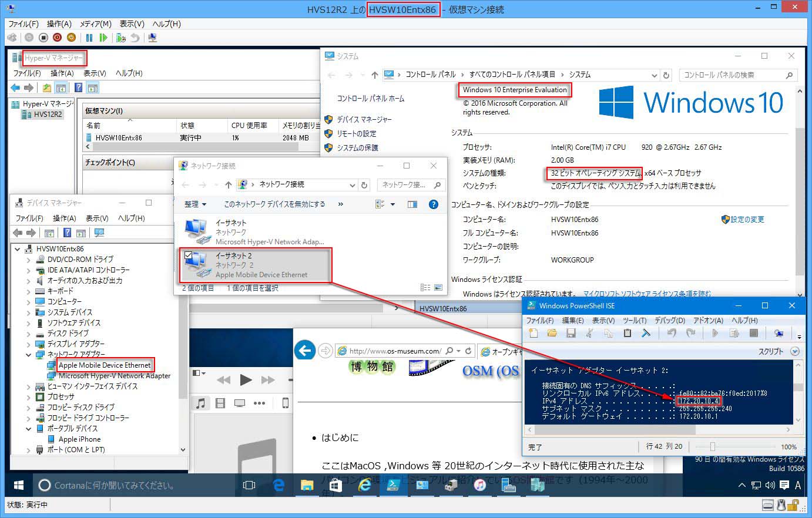
Task: Click the Internet Explorer back button
Action: pyautogui.click(x=304, y=351)
